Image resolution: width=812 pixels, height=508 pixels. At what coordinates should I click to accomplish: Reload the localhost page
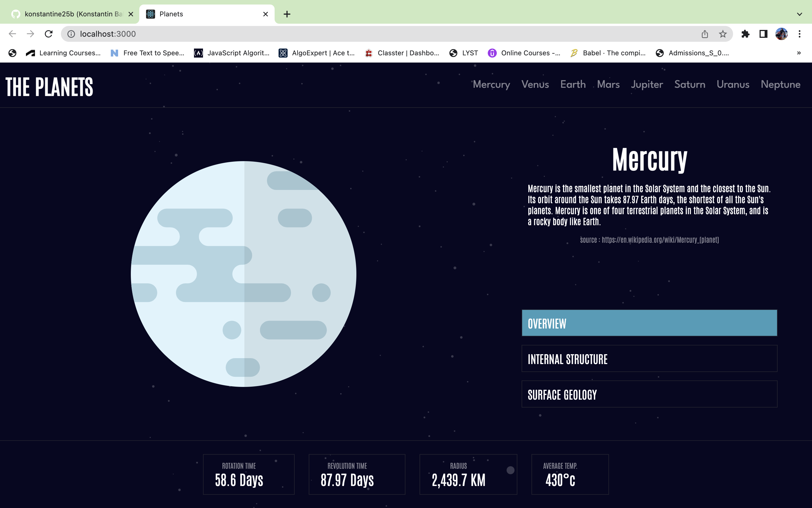[x=49, y=34]
